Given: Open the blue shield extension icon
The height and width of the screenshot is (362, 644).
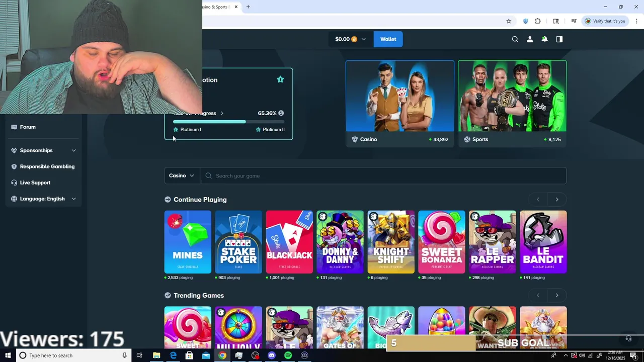Looking at the screenshot, I should point(525,21).
